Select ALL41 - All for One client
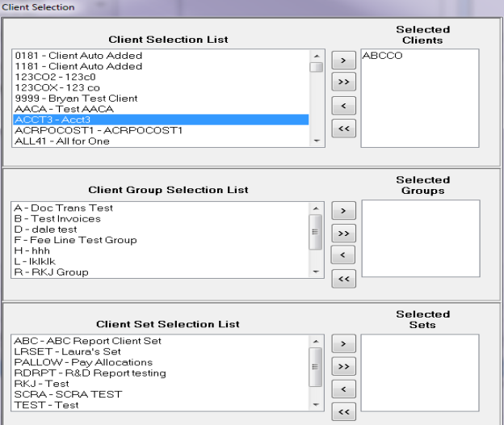 (61, 141)
